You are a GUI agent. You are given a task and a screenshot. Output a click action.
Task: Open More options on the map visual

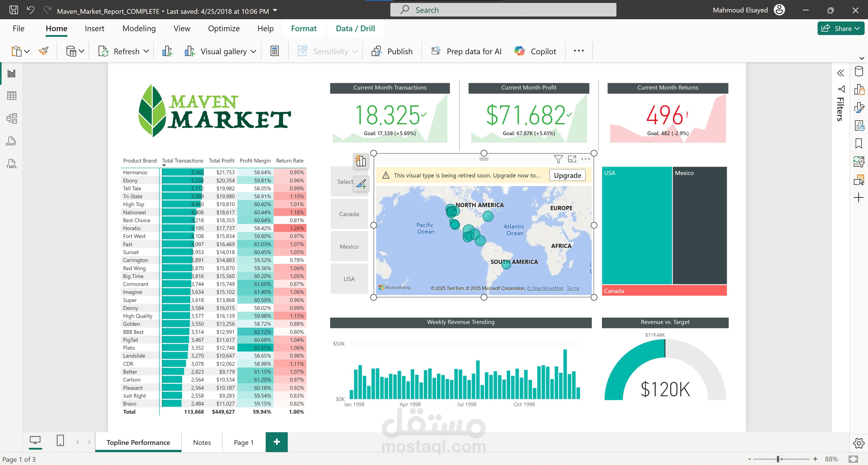[x=586, y=159]
